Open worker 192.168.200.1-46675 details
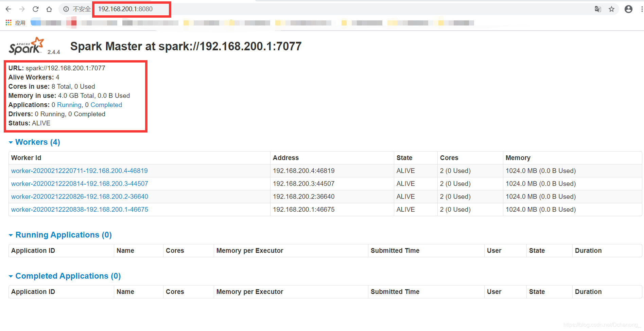The width and height of the screenshot is (644, 331). [x=80, y=210]
